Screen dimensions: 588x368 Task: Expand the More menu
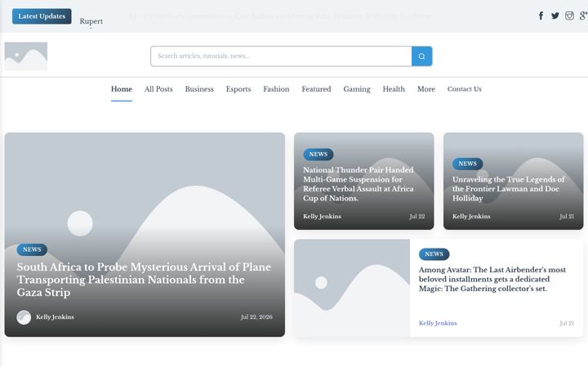(426, 89)
